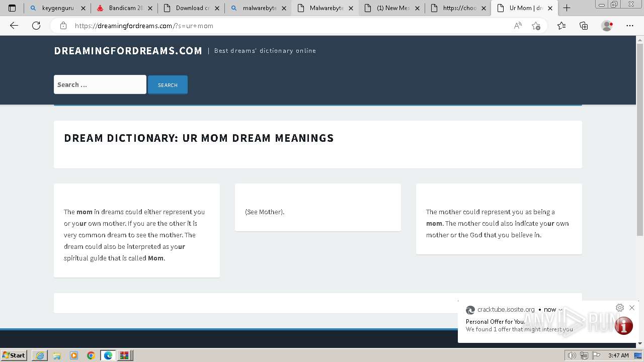
Task: Add this page to favorites
Action: 536,26
